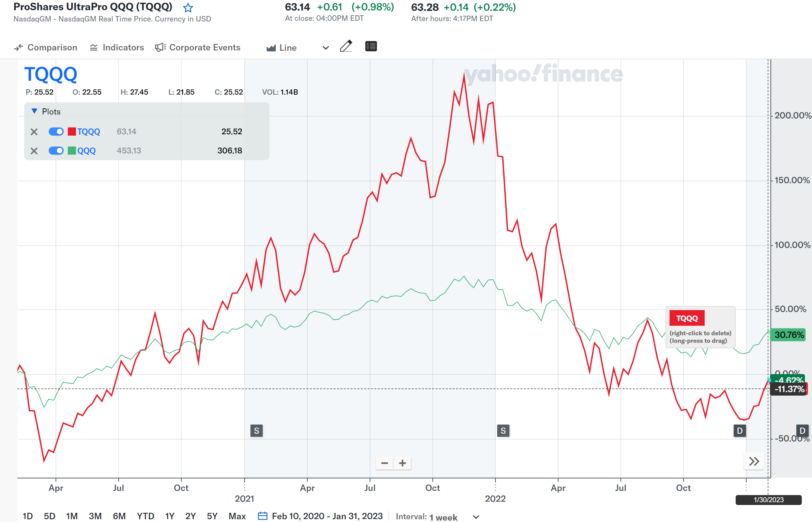Image resolution: width=812 pixels, height=522 pixels.
Task: Open the date range calendar picker
Action: pyautogui.click(x=262, y=516)
